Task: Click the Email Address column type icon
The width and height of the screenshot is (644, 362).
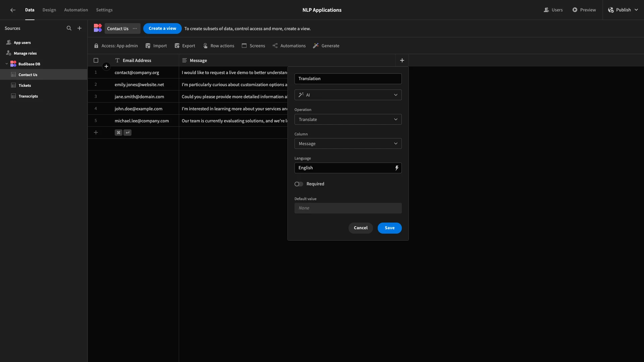Action: (x=117, y=60)
